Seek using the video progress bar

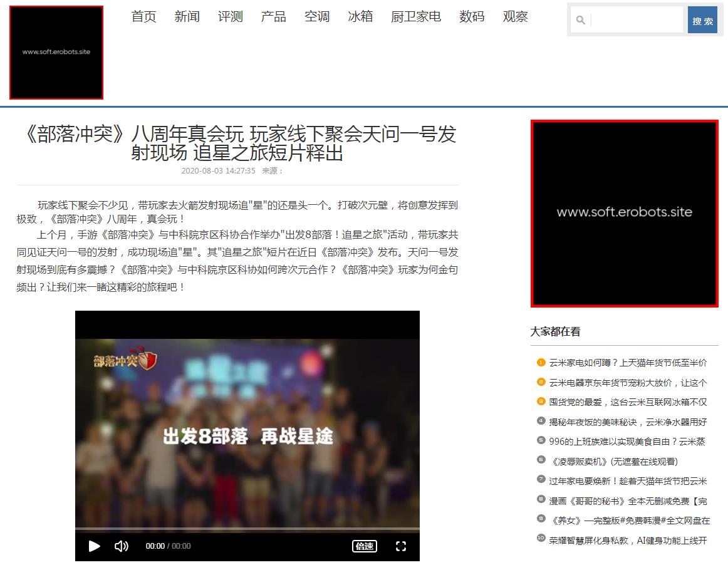click(247, 529)
